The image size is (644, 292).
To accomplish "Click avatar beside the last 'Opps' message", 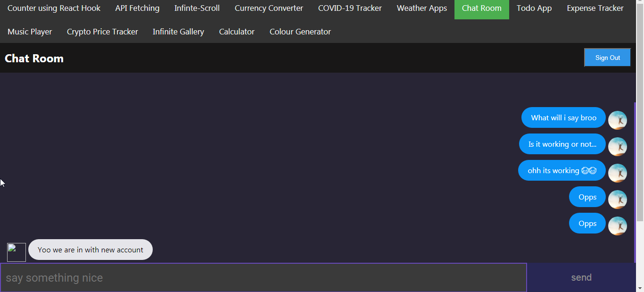I will [618, 226].
